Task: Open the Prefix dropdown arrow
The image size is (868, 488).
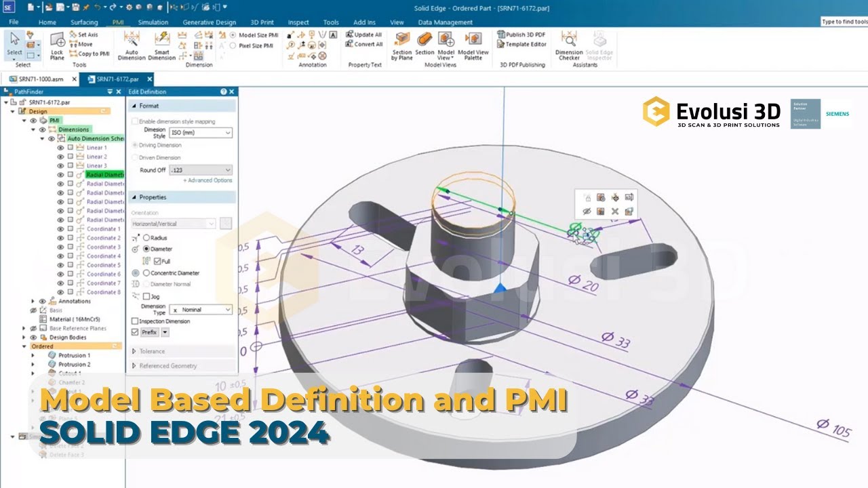Action: click(165, 332)
